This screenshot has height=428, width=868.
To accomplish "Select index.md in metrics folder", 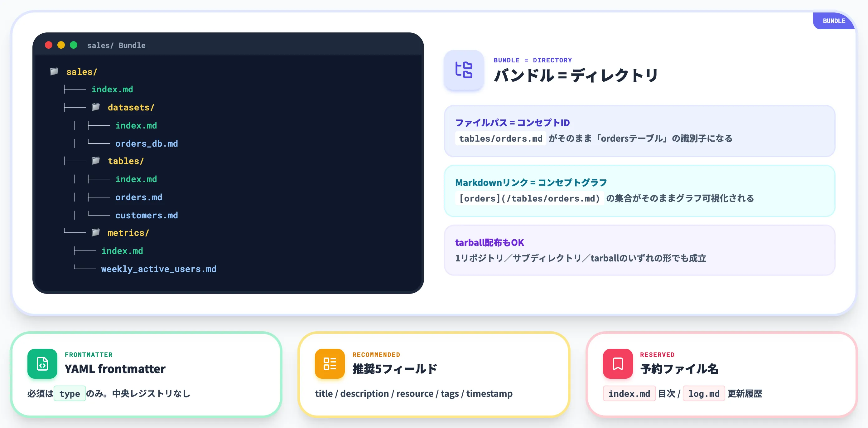I will coord(122,251).
